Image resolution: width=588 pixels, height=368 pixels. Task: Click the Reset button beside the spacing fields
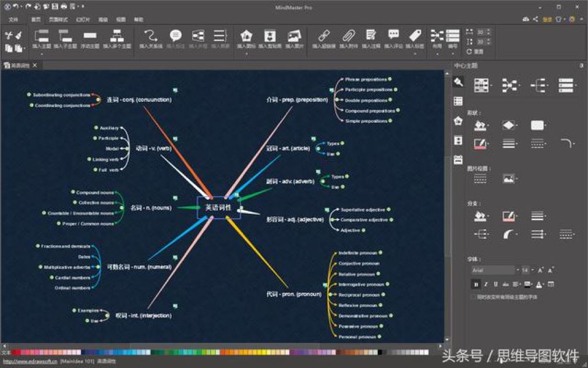(x=474, y=51)
